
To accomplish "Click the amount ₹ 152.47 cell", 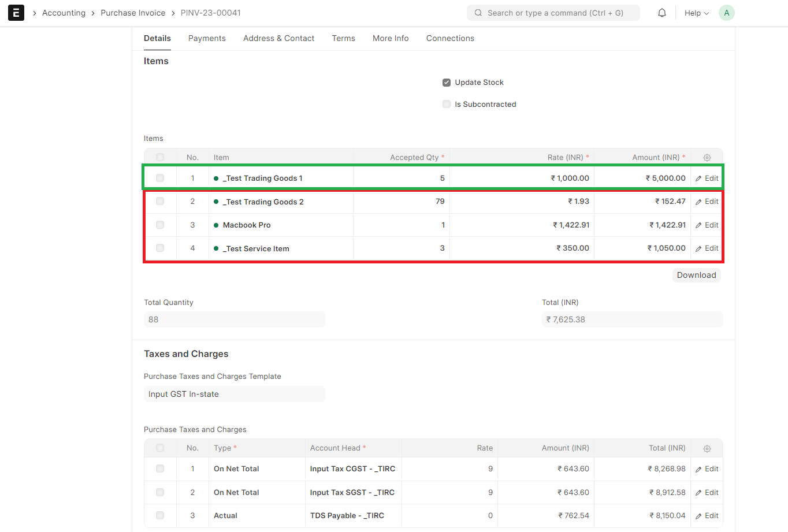I will 642,202.
